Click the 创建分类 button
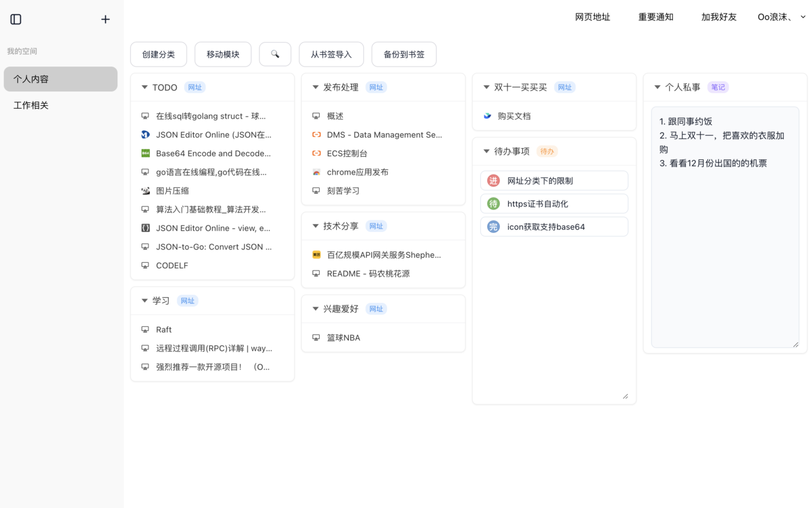 click(159, 55)
